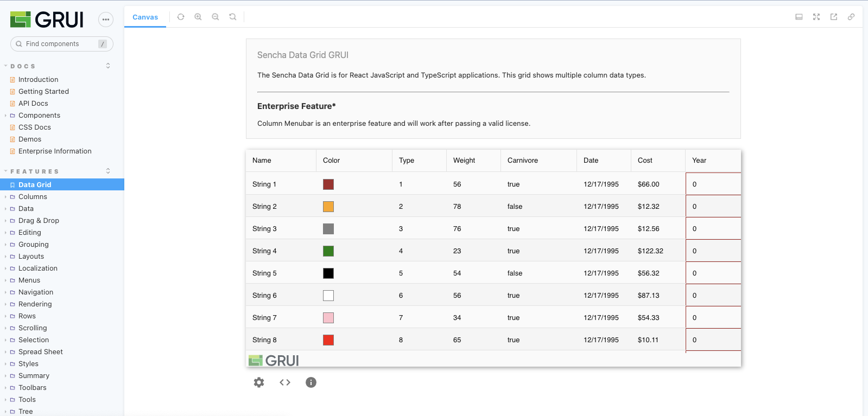
Task: Click the pink swatch in String 7
Action: pos(328,318)
